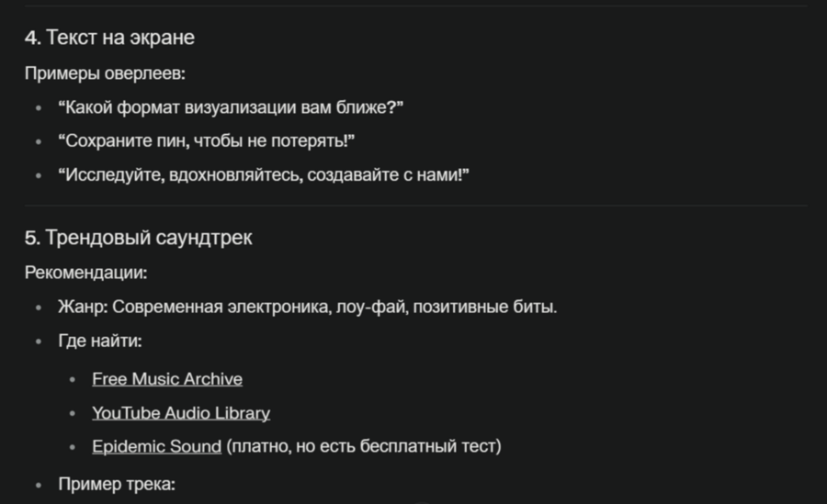Open the Free Music Archive link
This screenshot has height=504, width=827.
pyautogui.click(x=167, y=379)
